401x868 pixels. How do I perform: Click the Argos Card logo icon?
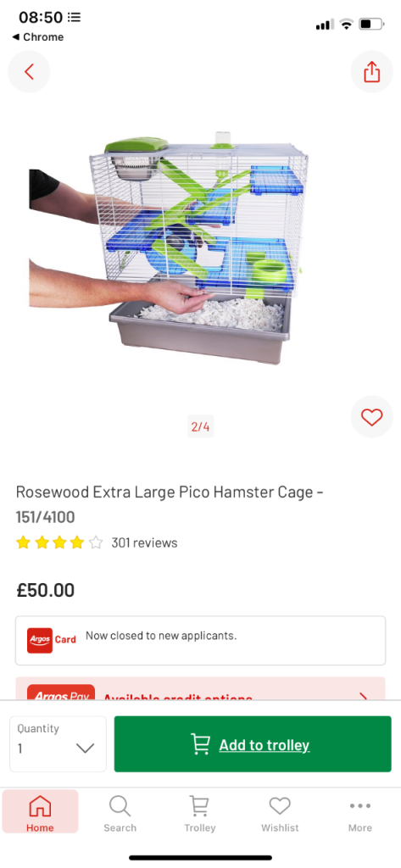click(40, 640)
